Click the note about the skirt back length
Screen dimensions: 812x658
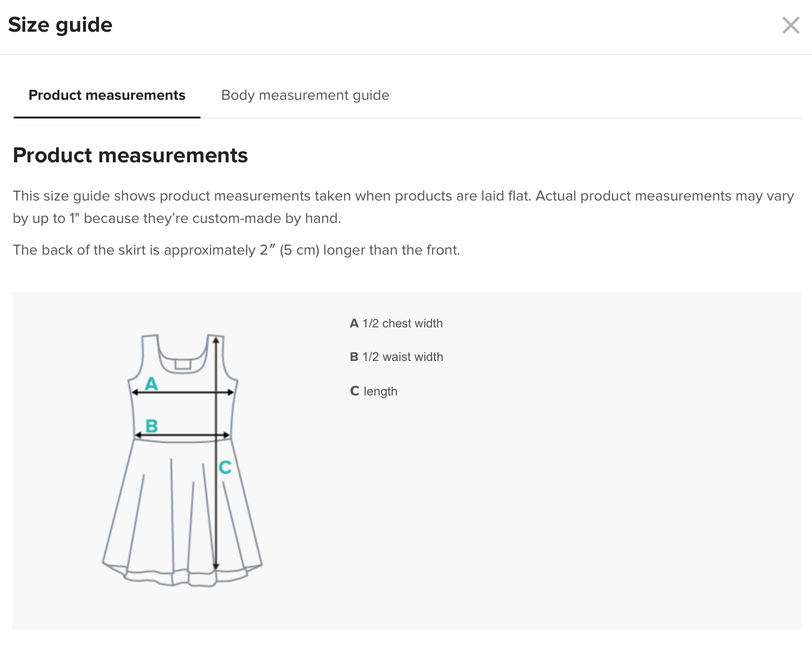[236, 250]
